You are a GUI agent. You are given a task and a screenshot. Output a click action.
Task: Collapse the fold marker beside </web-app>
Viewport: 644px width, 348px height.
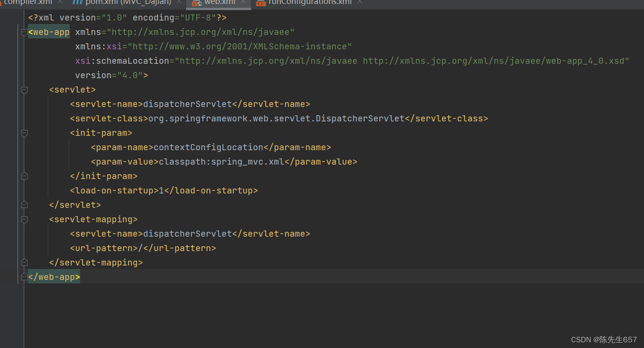click(24, 276)
